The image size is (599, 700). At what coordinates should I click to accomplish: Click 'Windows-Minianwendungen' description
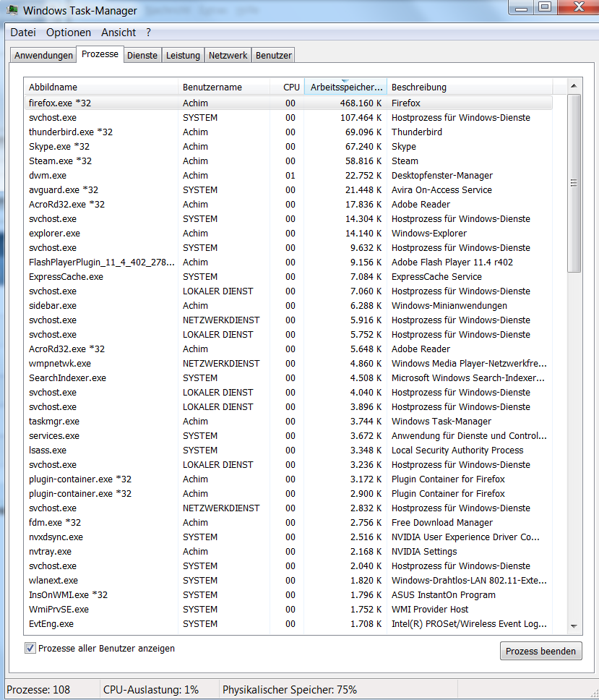click(449, 305)
